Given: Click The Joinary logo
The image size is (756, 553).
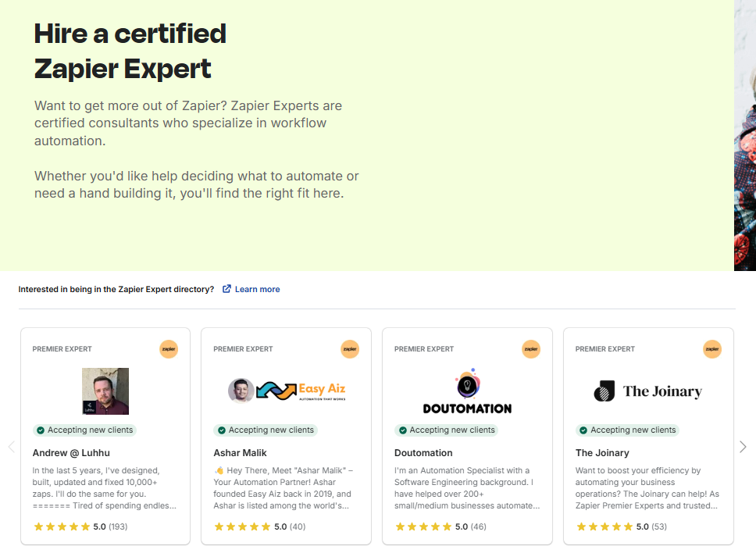Looking at the screenshot, I should 647,391.
